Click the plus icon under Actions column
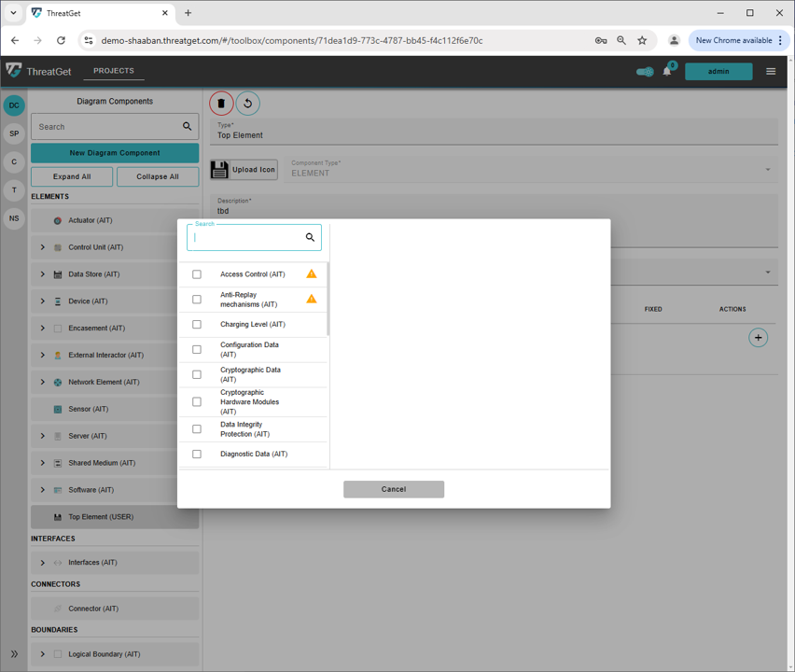795x672 pixels. [x=758, y=337]
